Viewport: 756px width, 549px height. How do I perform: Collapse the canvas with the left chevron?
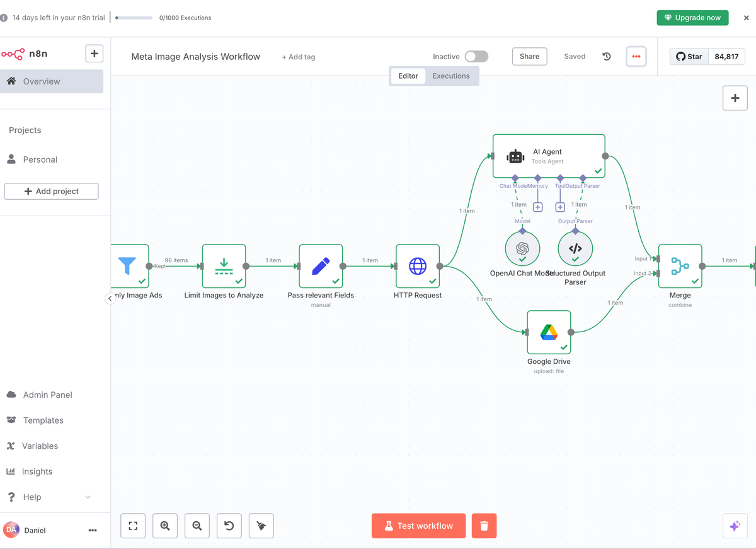[110, 298]
